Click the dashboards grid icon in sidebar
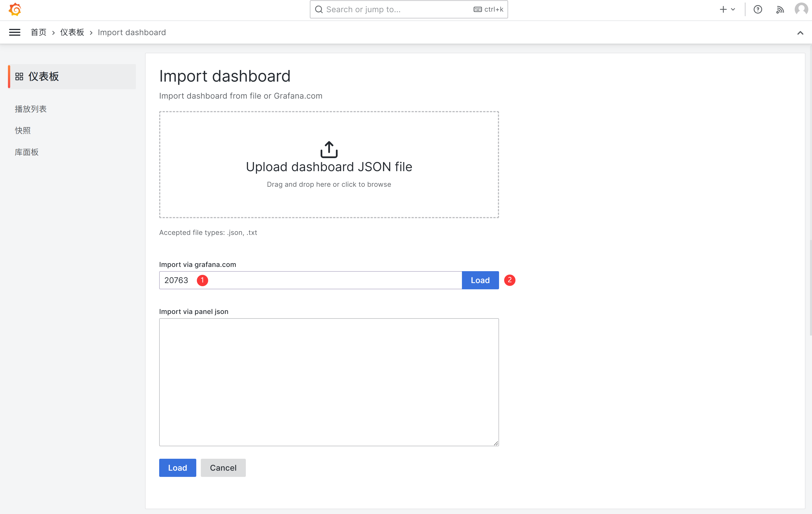The height and width of the screenshot is (514, 812). 19,77
